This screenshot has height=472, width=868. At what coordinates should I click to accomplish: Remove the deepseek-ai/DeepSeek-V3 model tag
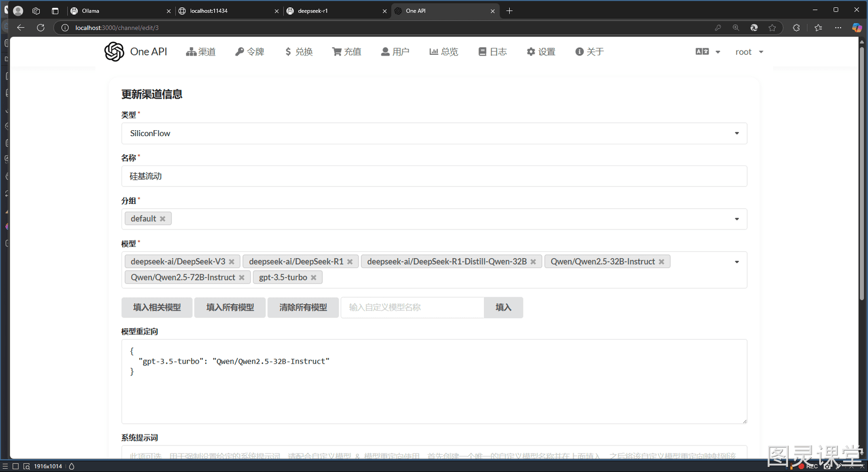pos(232,262)
